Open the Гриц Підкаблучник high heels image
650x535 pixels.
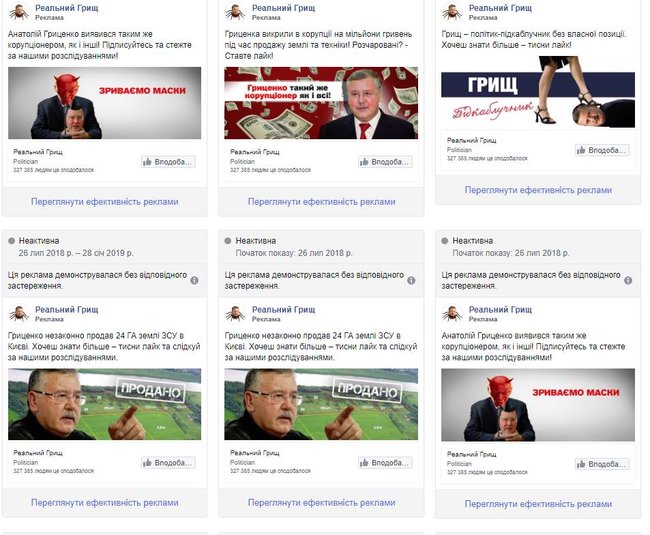(x=538, y=92)
